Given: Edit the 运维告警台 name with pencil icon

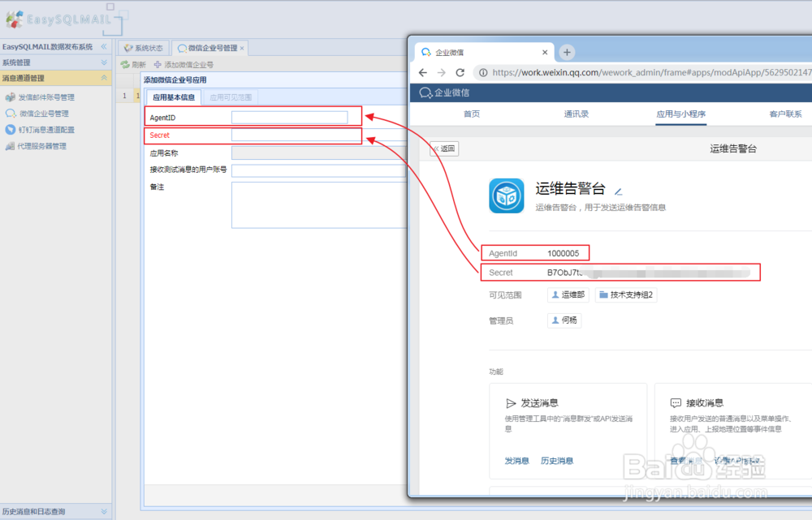Looking at the screenshot, I should pos(618,191).
